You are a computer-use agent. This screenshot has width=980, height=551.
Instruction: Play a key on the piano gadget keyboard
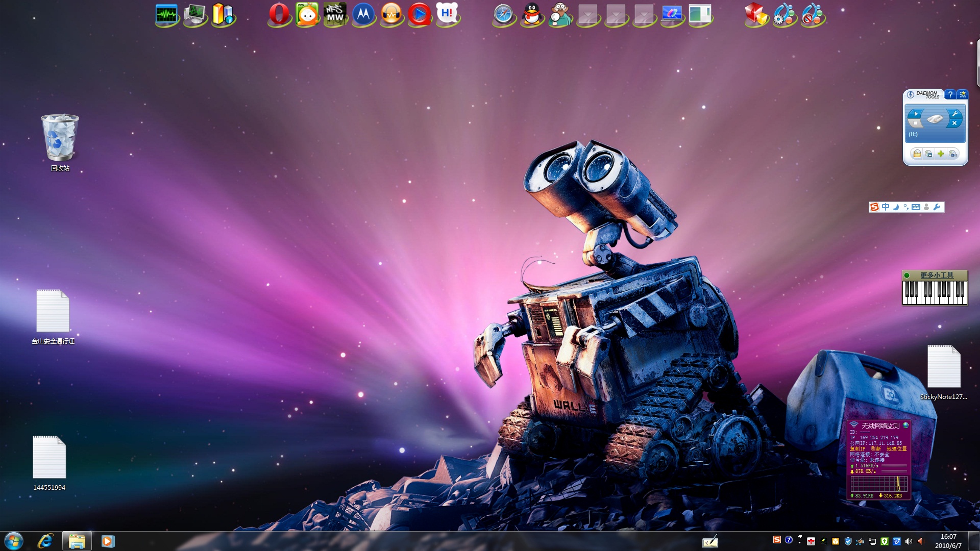click(935, 292)
